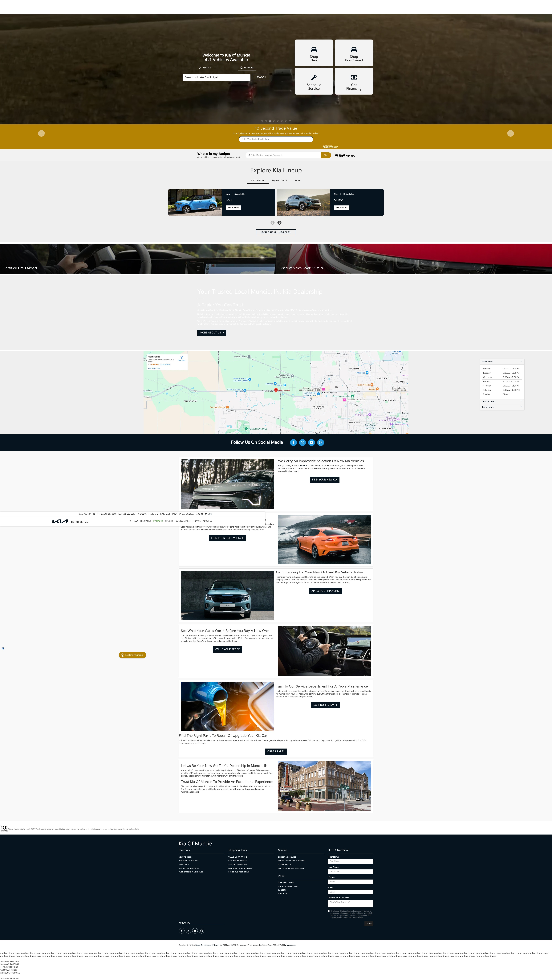The height and width of the screenshot is (980, 552).
Task: Click FIND YOUR NEW KIA button
Action: (324, 480)
